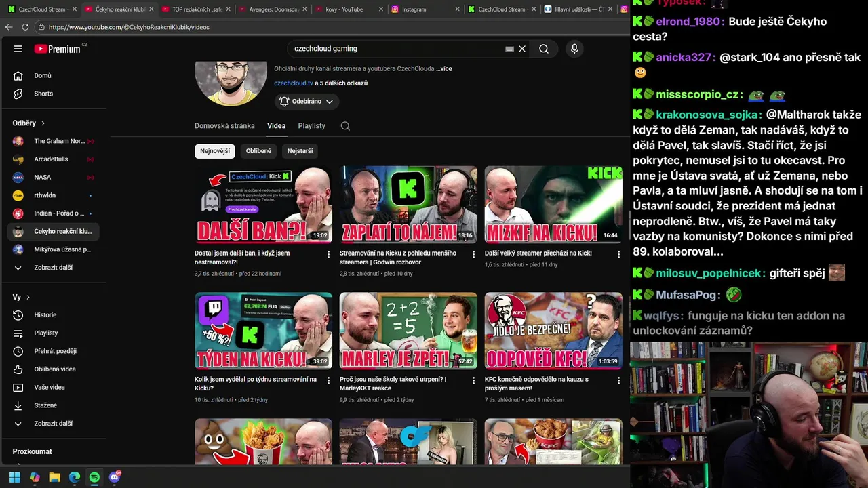This screenshot has width=868, height=488.
Task: Open Prozkoumat section heading in sidebar
Action: tap(32, 451)
